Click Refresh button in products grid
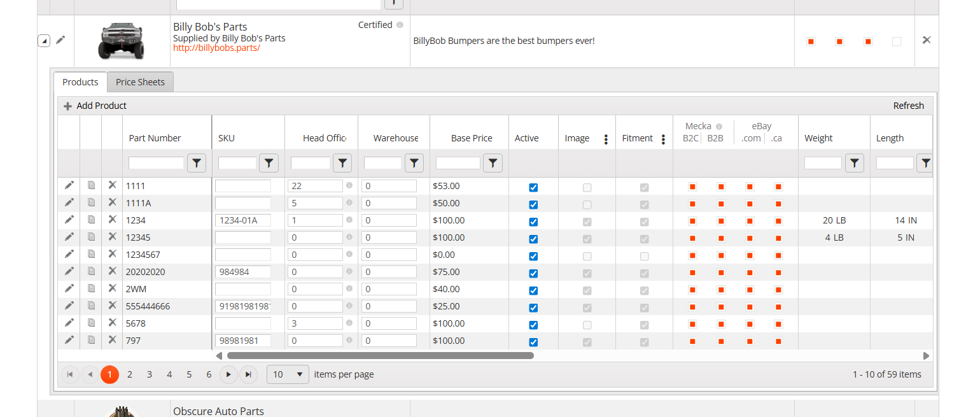Viewport: 980px width, 417px height. click(x=908, y=106)
